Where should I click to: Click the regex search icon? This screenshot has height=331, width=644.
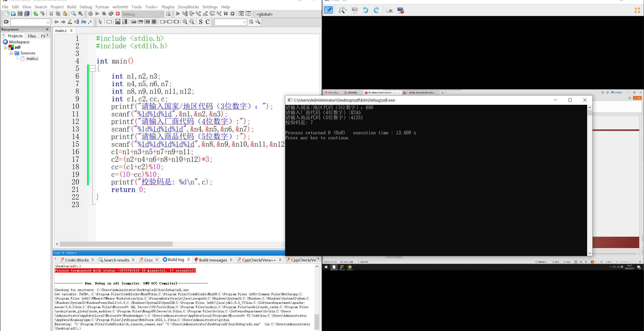90,22
